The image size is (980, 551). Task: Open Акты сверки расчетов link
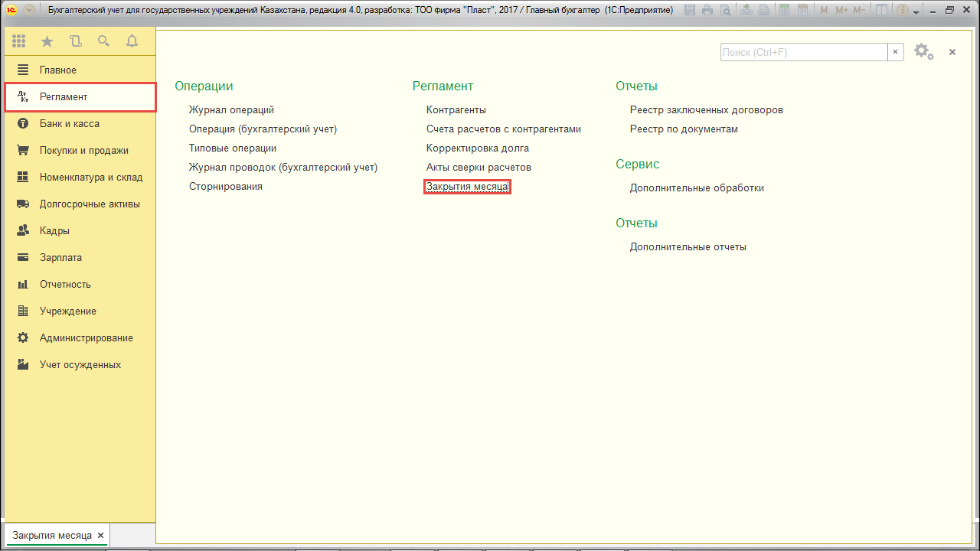pyautogui.click(x=479, y=168)
